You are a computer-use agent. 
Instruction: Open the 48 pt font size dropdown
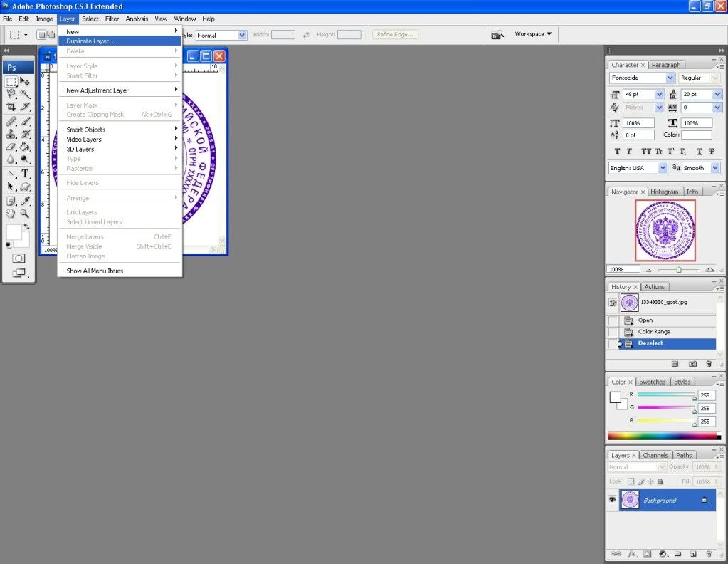click(x=659, y=94)
